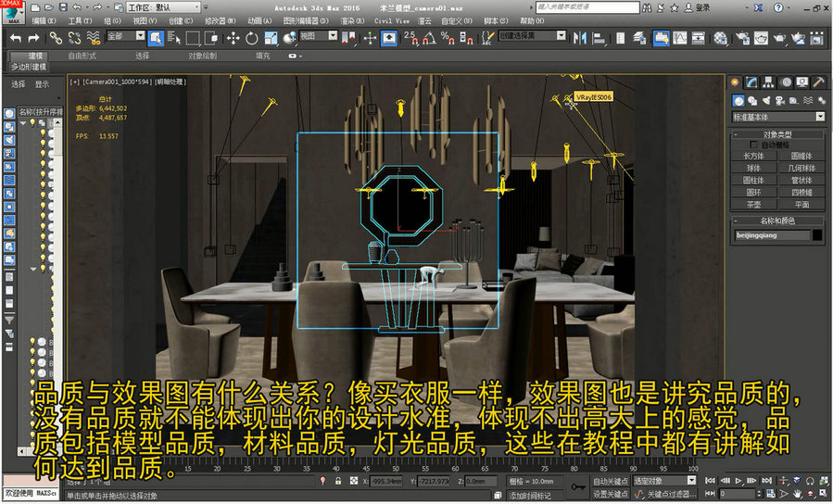Select Shapes category in Create panel
Image resolution: width=833 pixels, height=504 pixels.
(751, 100)
